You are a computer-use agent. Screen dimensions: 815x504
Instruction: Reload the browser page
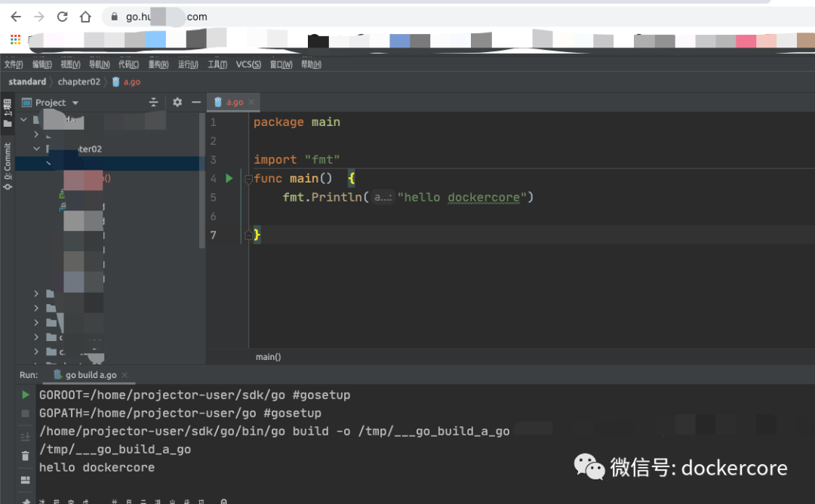click(63, 17)
